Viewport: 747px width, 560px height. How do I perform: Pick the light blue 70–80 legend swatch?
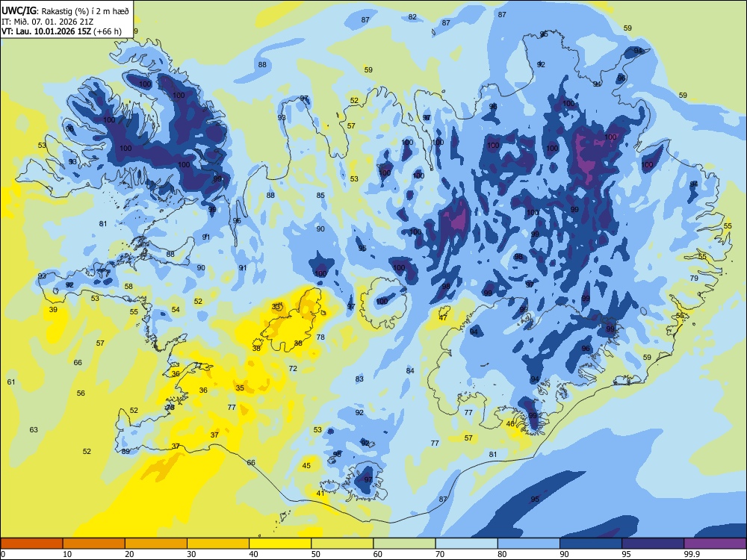466,544
